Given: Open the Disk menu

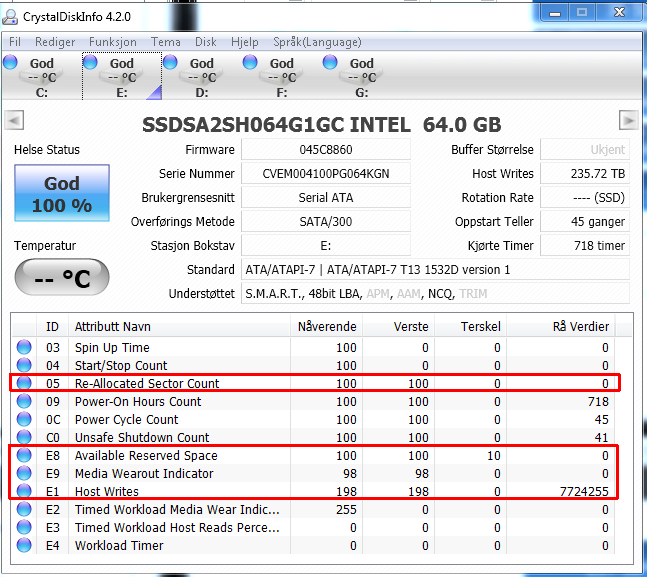Looking at the screenshot, I should point(205,42).
